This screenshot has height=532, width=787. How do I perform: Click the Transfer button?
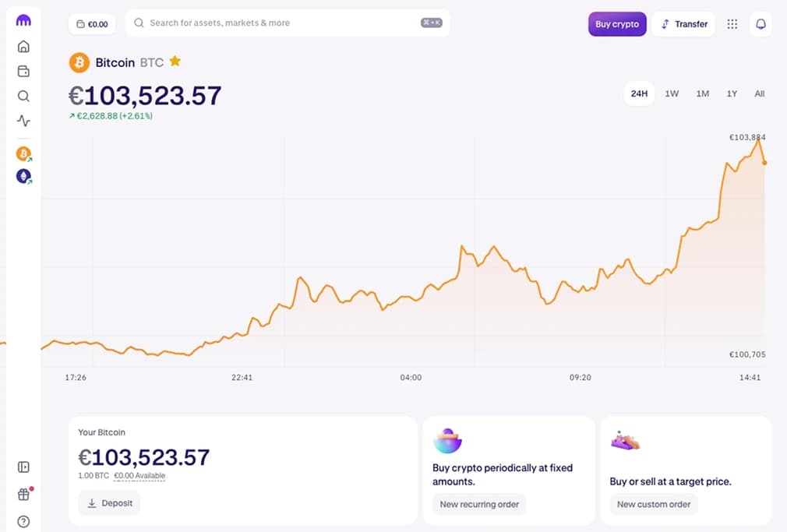(683, 24)
